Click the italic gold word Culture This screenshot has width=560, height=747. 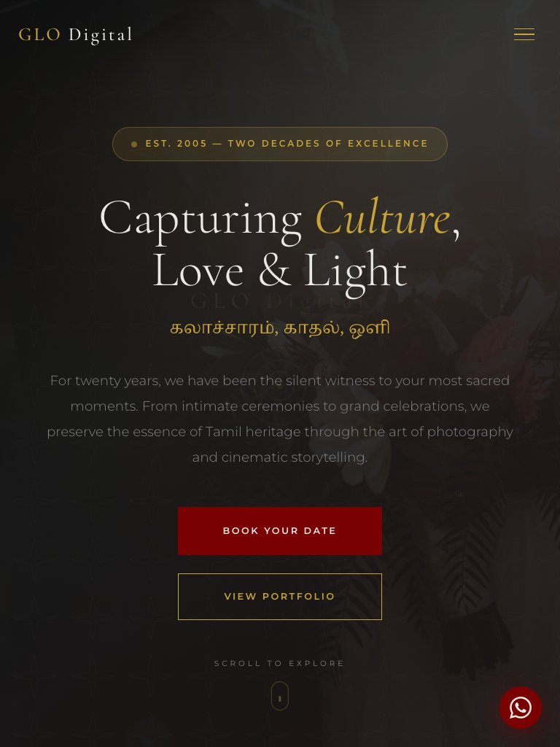coord(382,217)
